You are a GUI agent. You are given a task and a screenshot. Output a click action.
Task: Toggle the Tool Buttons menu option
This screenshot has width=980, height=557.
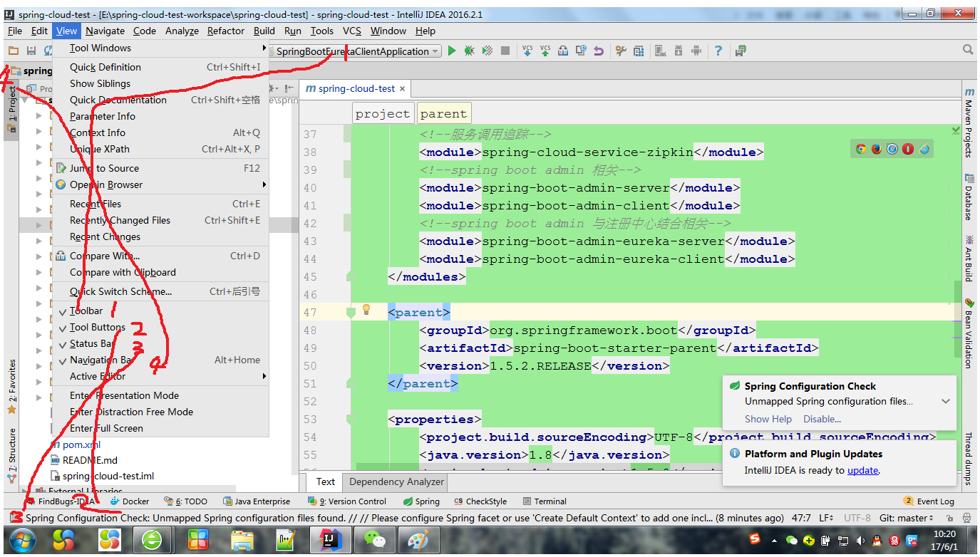click(160, 327)
